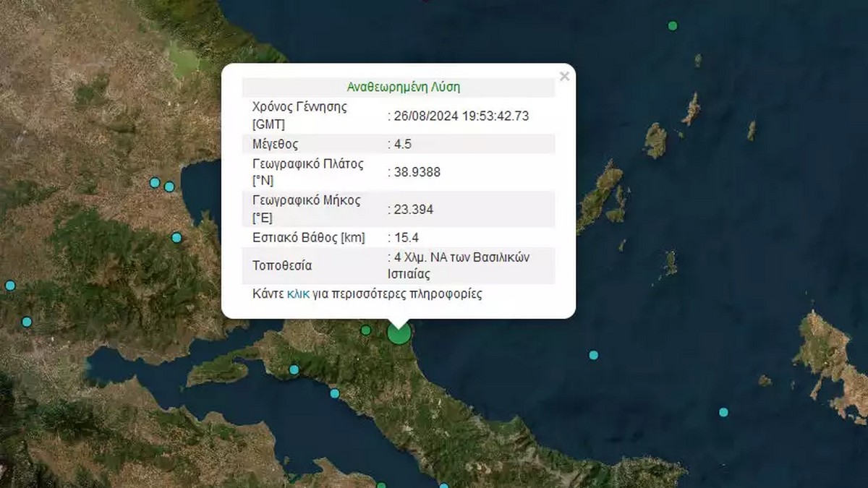
Task: Click the 'Αναθεωρημένη Λύση' popup header
Action: pos(404,87)
